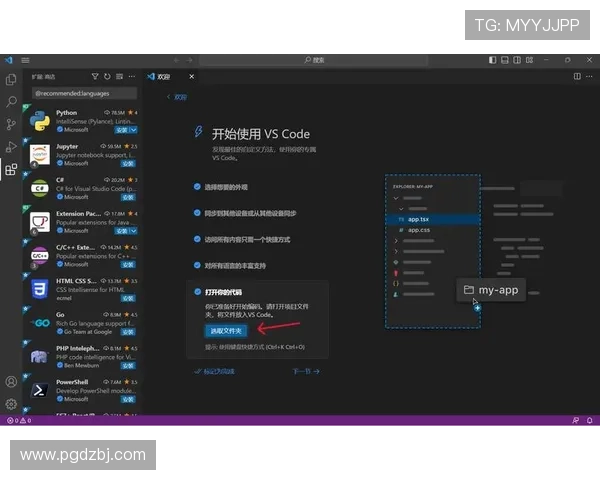Screen dimensions: 600x480
Task: Open the extensions filter funnel menu
Action: [95, 77]
